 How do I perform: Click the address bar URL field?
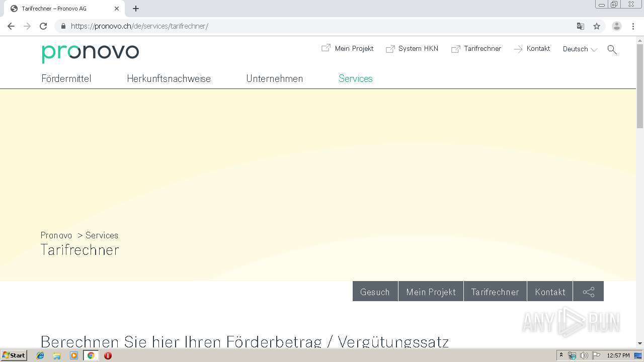(x=322, y=26)
